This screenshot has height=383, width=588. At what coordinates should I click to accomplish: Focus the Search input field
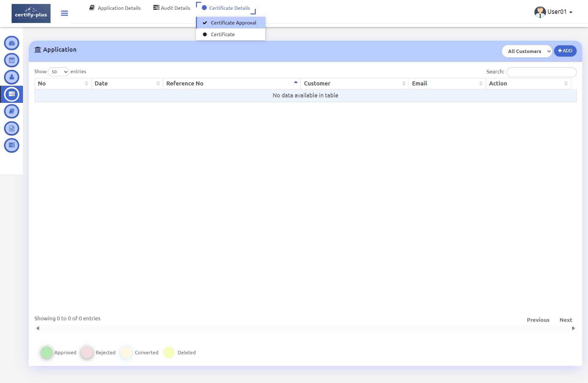click(541, 72)
